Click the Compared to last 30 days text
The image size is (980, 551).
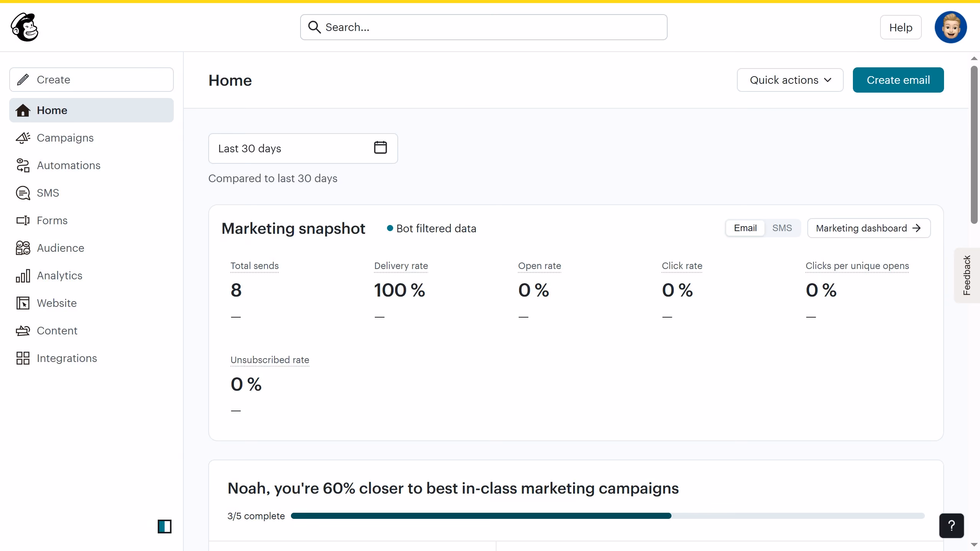[273, 178]
